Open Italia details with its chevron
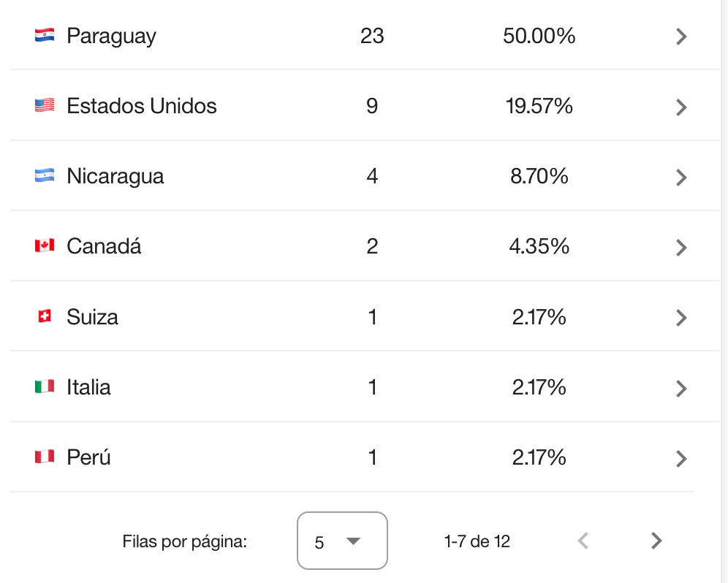 point(681,388)
